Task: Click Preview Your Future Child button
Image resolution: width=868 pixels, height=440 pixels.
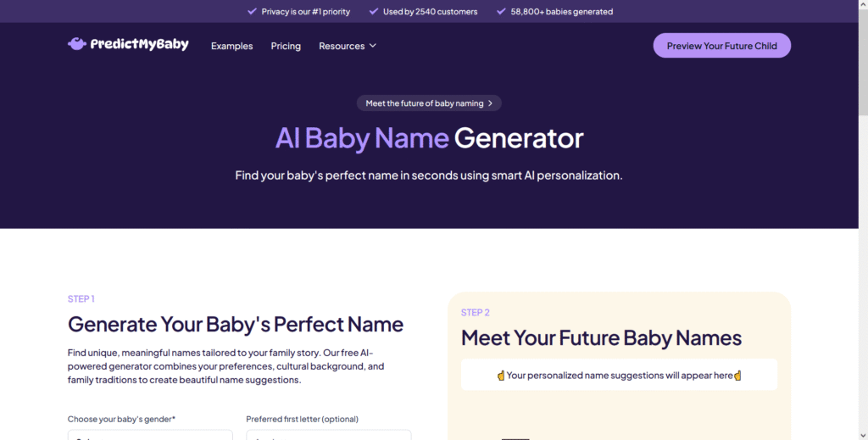Action: [x=722, y=46]
